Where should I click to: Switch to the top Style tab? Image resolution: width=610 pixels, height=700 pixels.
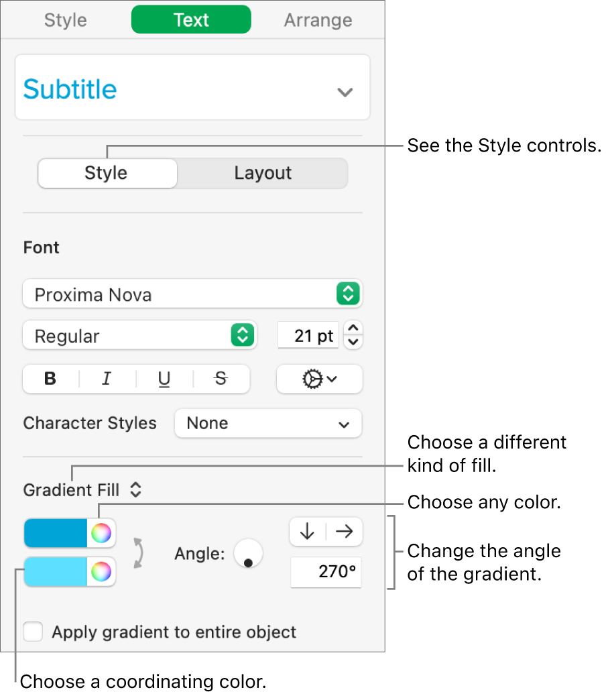pos(66,20)
